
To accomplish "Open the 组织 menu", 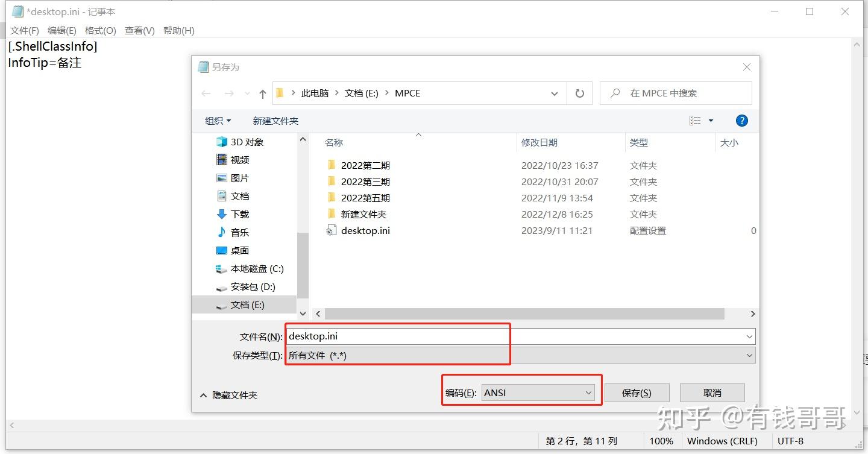I will (216, 120).
